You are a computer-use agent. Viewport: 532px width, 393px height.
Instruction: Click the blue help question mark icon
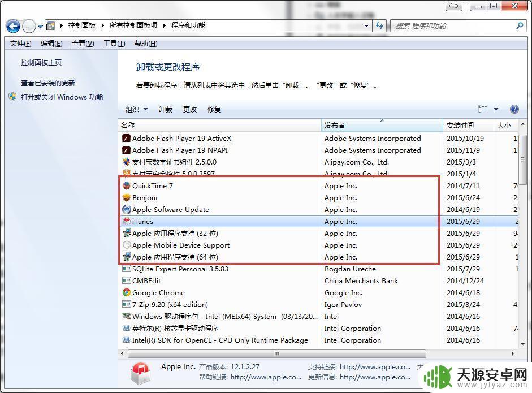514,109
